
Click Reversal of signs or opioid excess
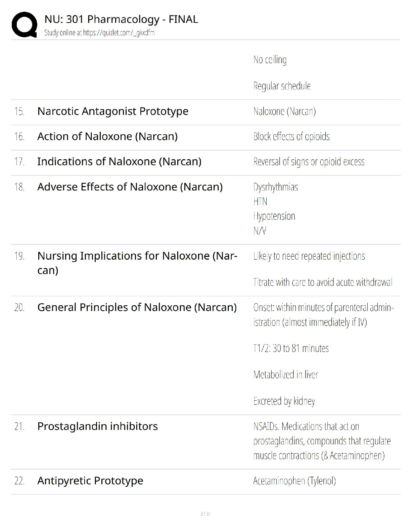[x=309, y=162]
